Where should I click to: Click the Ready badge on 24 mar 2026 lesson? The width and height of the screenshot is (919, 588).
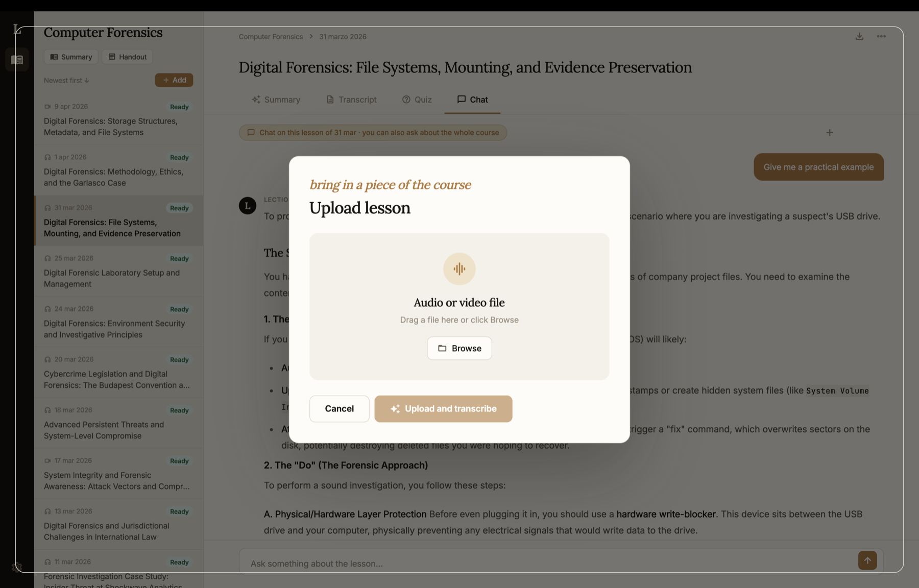tap(179, 309)
